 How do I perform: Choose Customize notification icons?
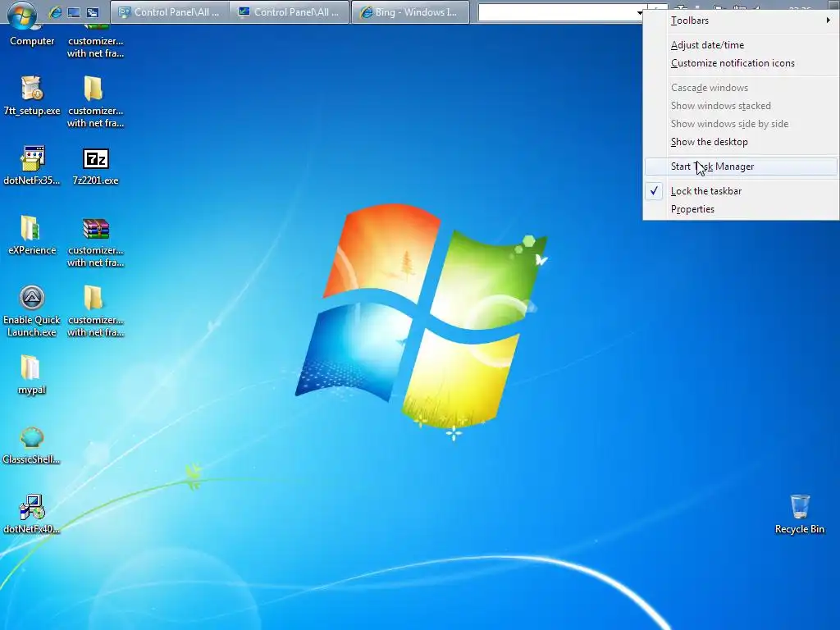click(x=742, y=63)
